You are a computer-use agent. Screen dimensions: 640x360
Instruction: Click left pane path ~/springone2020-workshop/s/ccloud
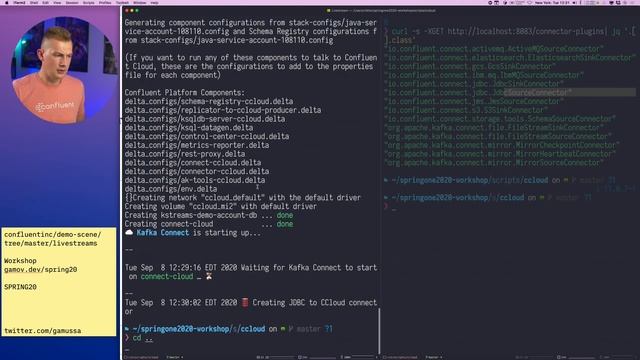pyautogui.click(x=198, y=329)
